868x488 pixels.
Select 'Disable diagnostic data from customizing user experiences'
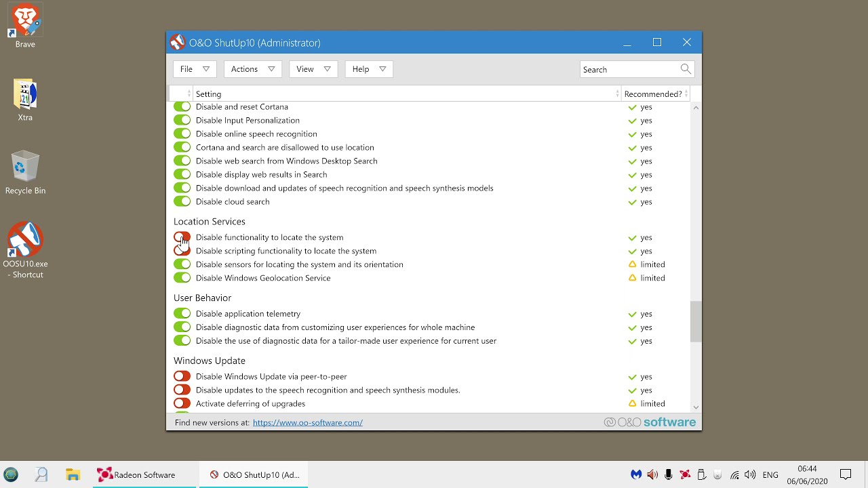335,327
